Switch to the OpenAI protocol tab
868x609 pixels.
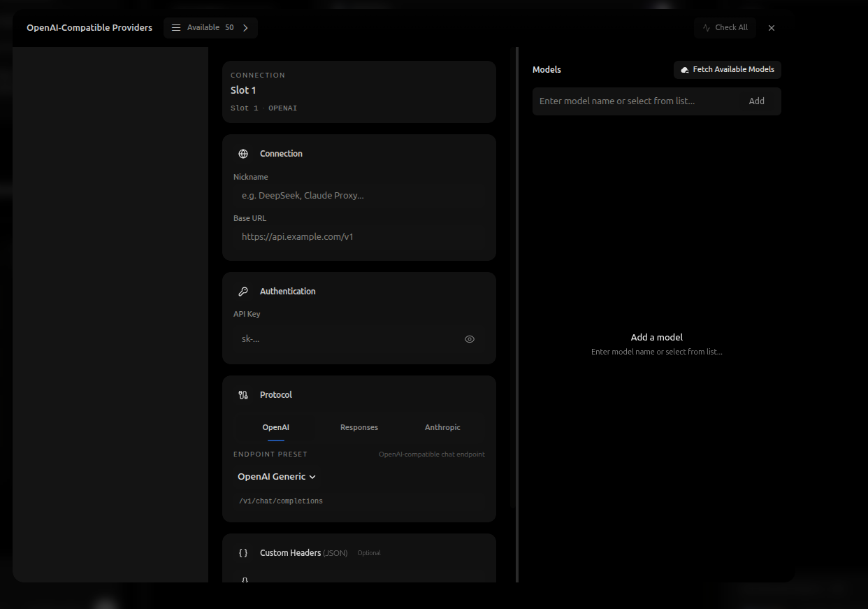276,427
